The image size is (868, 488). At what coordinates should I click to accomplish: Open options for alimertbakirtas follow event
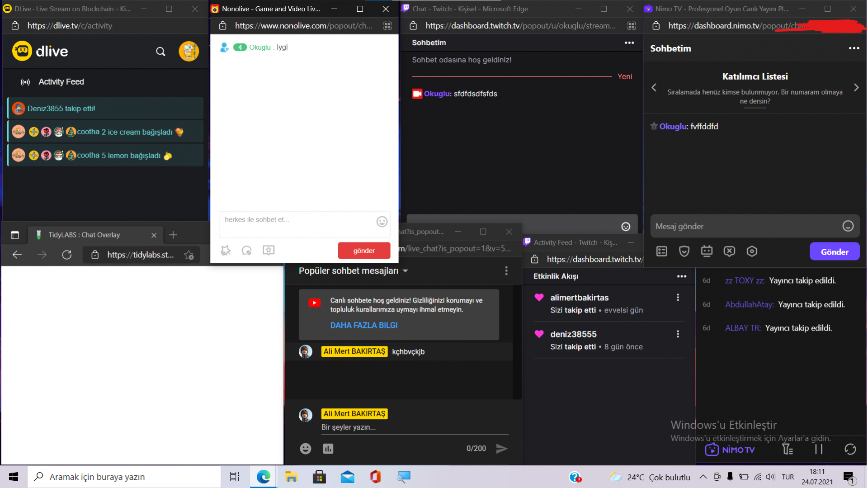click(678, 298)
